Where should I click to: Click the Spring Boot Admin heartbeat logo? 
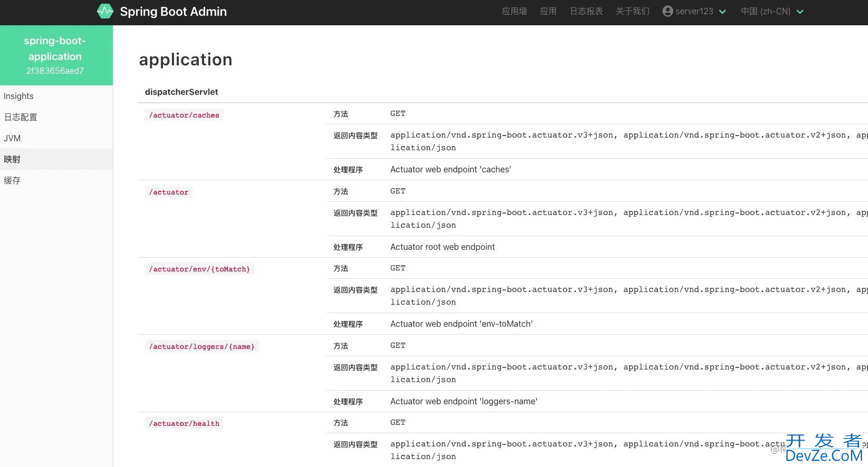point(105,11)
